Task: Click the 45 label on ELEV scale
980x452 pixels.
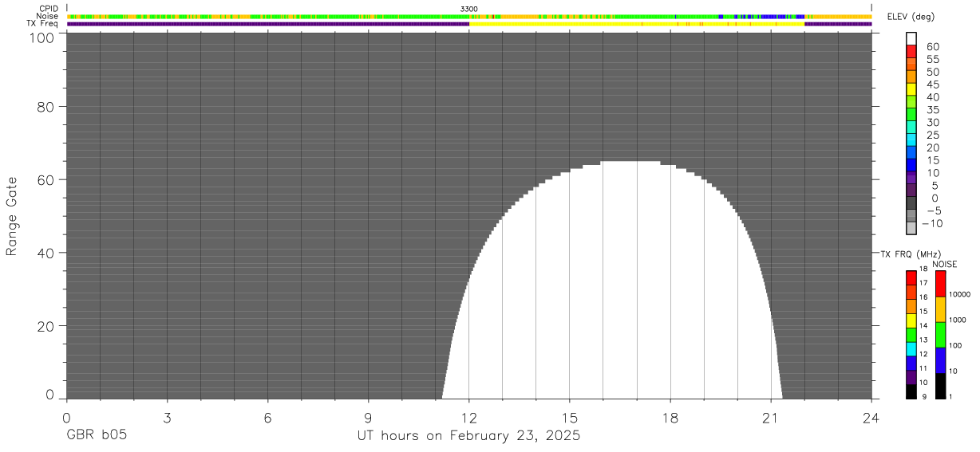Action: coord(934,84)
